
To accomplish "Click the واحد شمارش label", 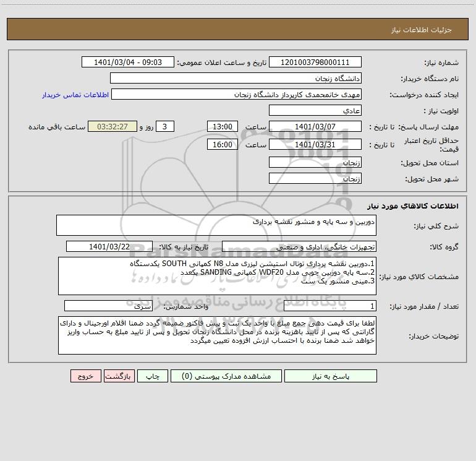I will [186, 306].
